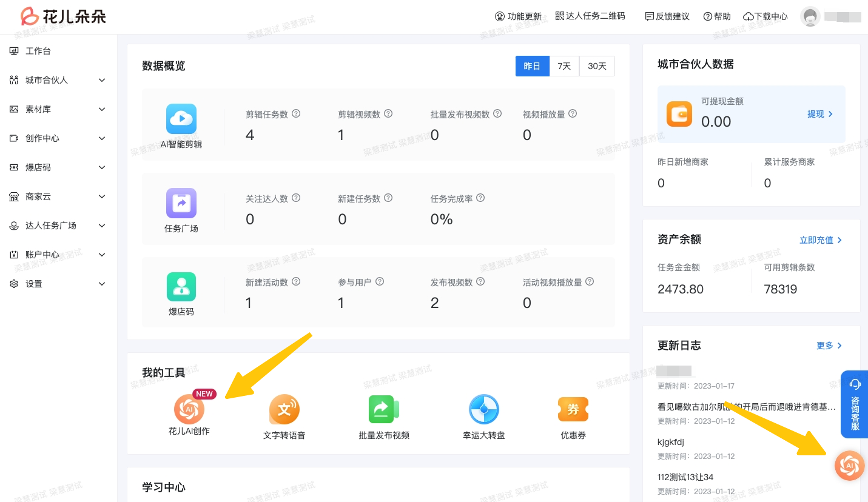Screen dimensions: 868x502
Task: Show help tooltip for 新建活动数
Action: click(x=296, y=281)
